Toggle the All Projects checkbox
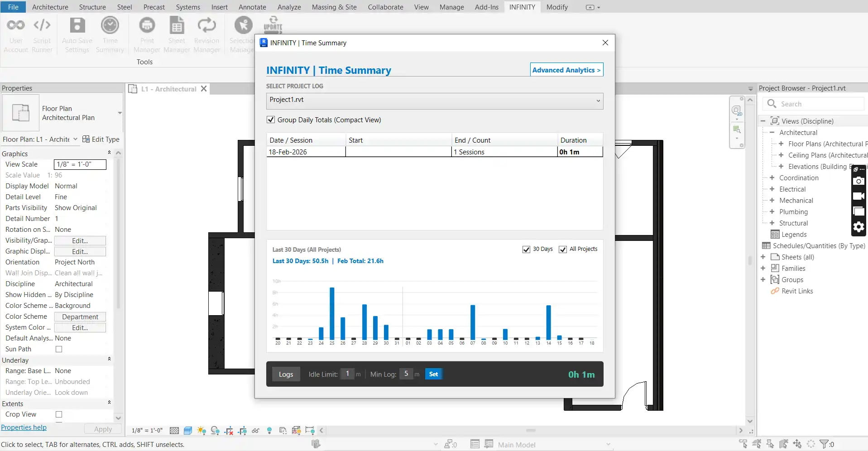 [x=563, y=249]
